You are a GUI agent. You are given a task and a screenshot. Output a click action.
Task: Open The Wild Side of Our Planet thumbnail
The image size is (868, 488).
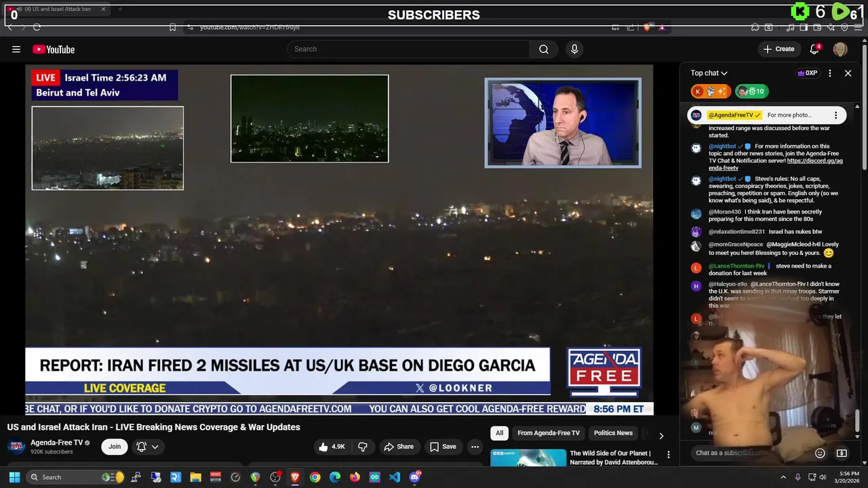tap(528, 458)
